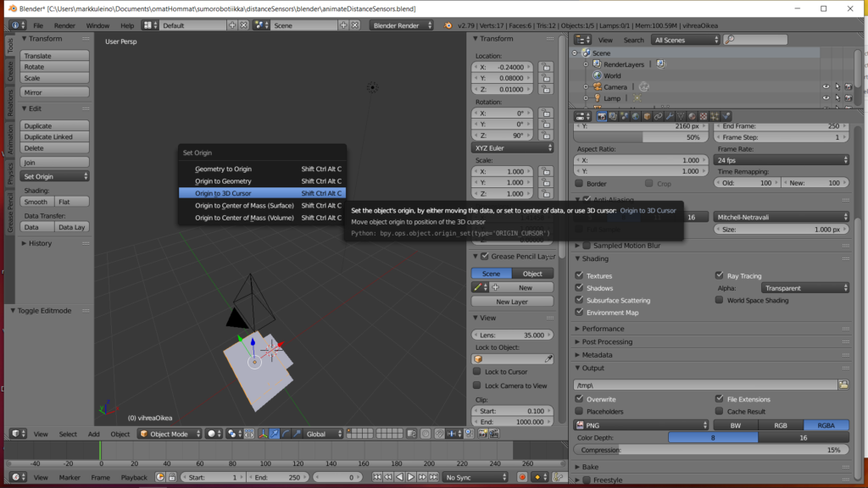This screenshot has height=488, width=868.
Task: Open the Render menu in the top bar
Action: pyautogui.click(x=64, y=25)
